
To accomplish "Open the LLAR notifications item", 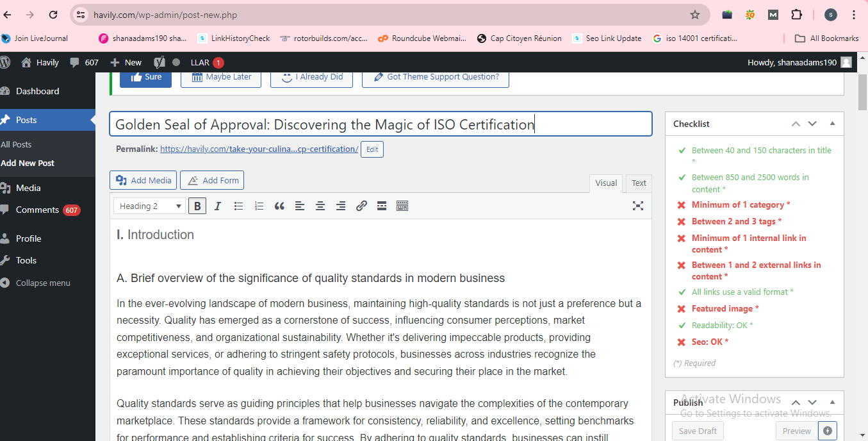I will click(x=207, y=62).
